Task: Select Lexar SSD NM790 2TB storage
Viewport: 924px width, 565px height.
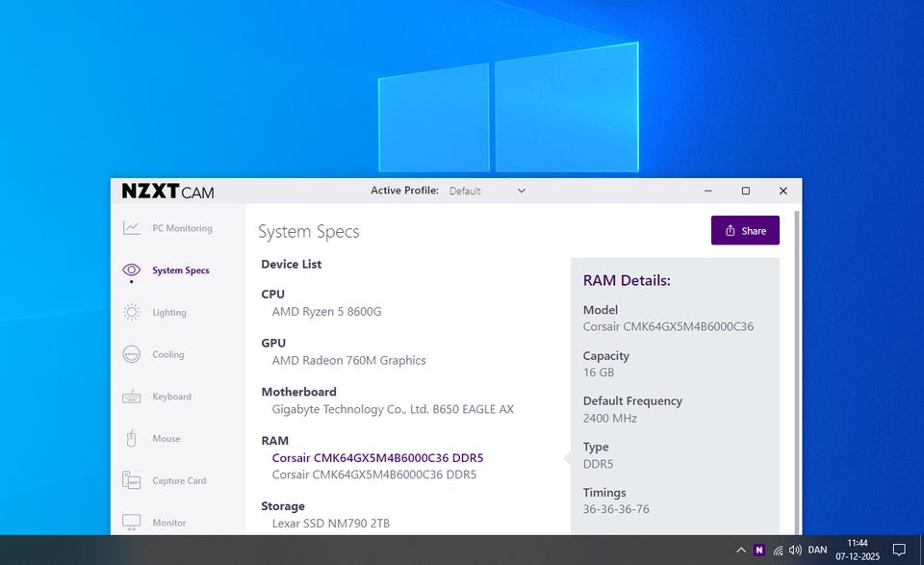Action: (x=331, y=524)
